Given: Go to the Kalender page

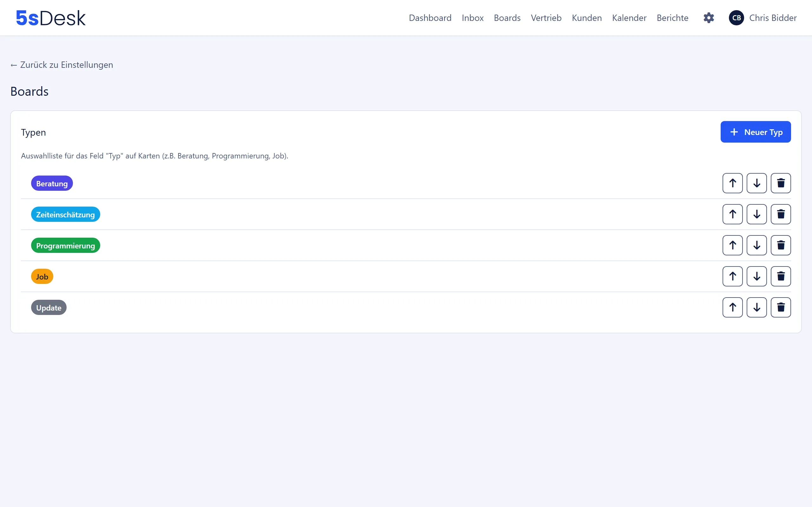Looking at the screenshot, I should (629, 18).
